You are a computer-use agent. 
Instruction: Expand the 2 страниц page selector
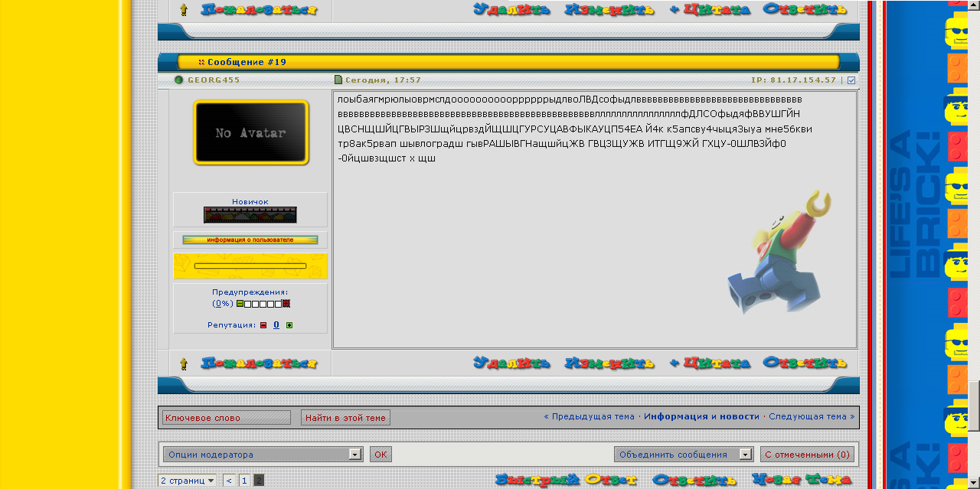click(188, 481)
